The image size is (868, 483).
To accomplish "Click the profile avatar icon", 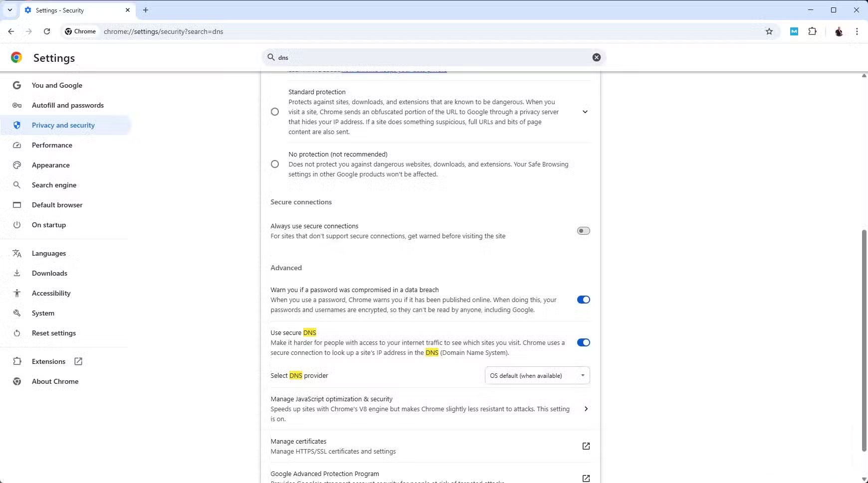I will pyautogui.click(x=839, y=31).
